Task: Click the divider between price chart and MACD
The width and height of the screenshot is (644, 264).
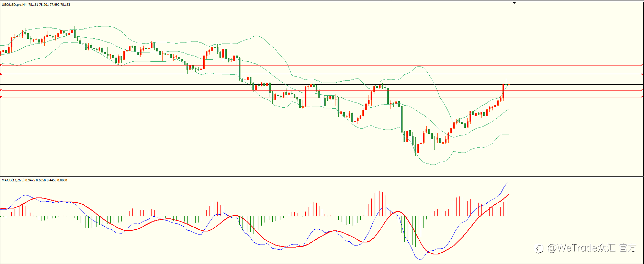Action: click(x=322, y=177)
